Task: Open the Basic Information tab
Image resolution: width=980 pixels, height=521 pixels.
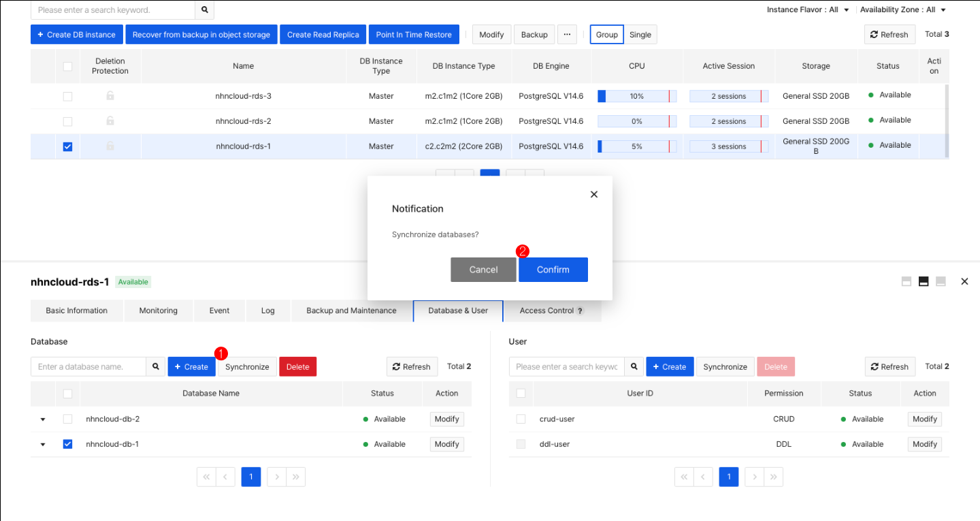Action: (77, 311)
